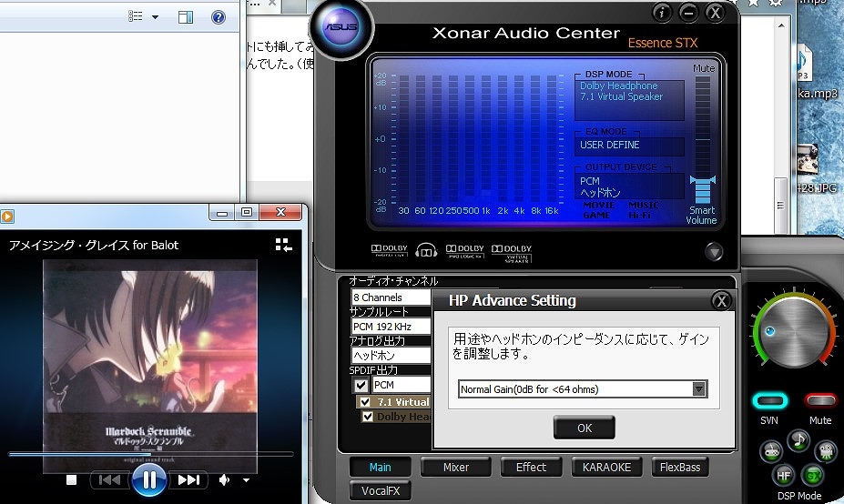The image size is (844, 504).
Task: Skip to next track in Media Player
Action: (x=188, y=479)
